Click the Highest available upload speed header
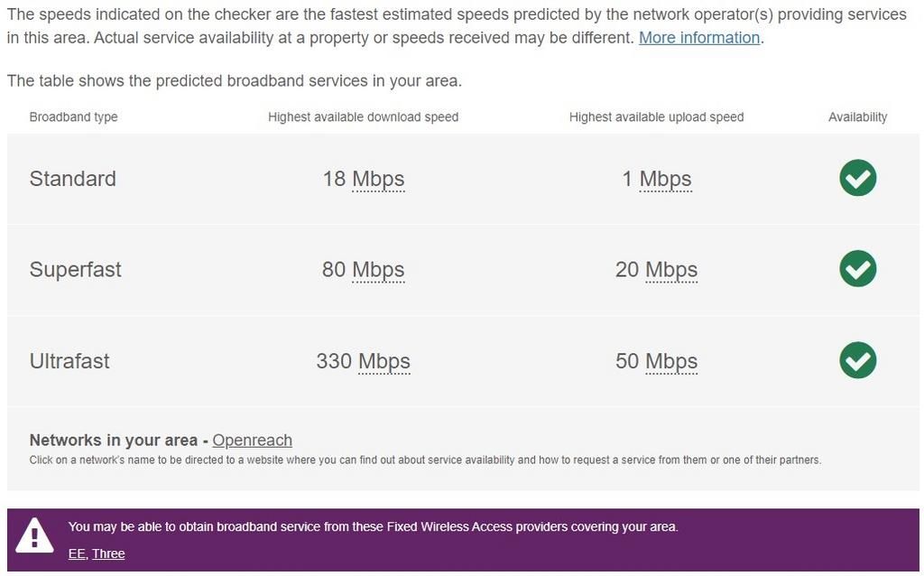 pos(656,117)
